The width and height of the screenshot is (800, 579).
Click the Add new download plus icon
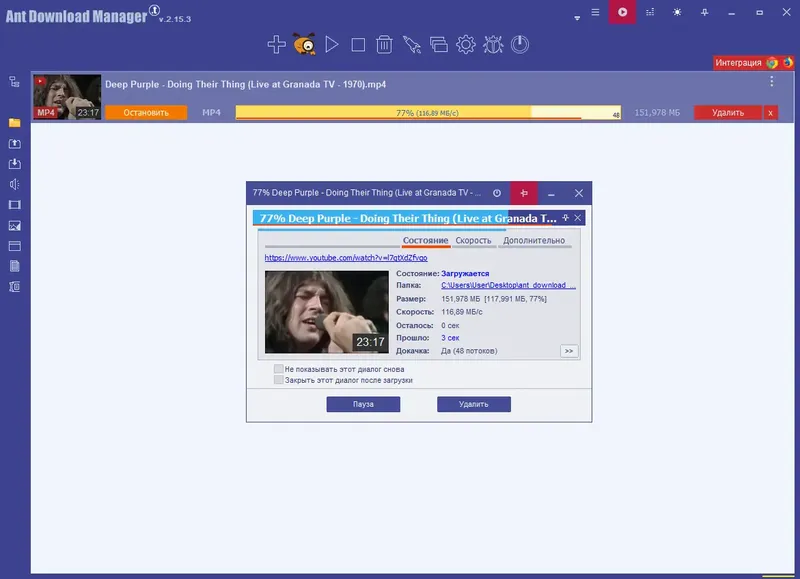pyautogui.click(x=276, y=45)
